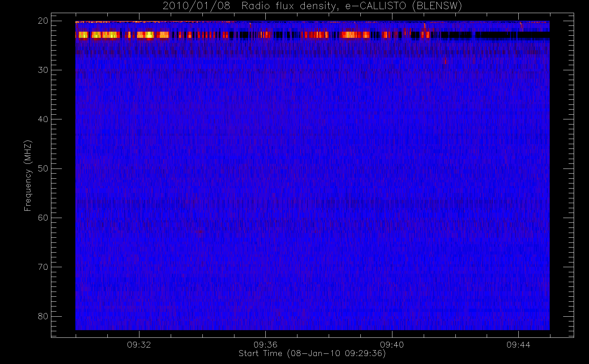Click the 50 frequency tick label
Image resolution: width=589 pixels, height=364 pixels.
[x=43, y=169]
